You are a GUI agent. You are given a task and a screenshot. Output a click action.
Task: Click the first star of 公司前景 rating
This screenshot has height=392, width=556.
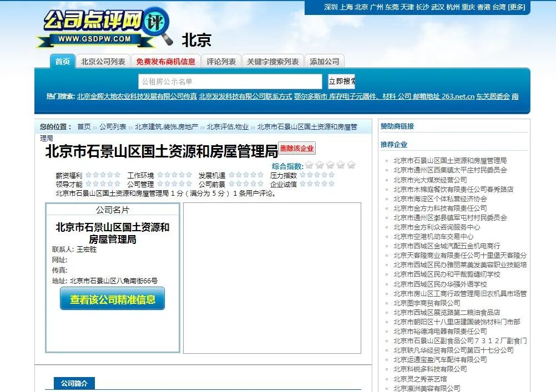[x=232, y=184]
